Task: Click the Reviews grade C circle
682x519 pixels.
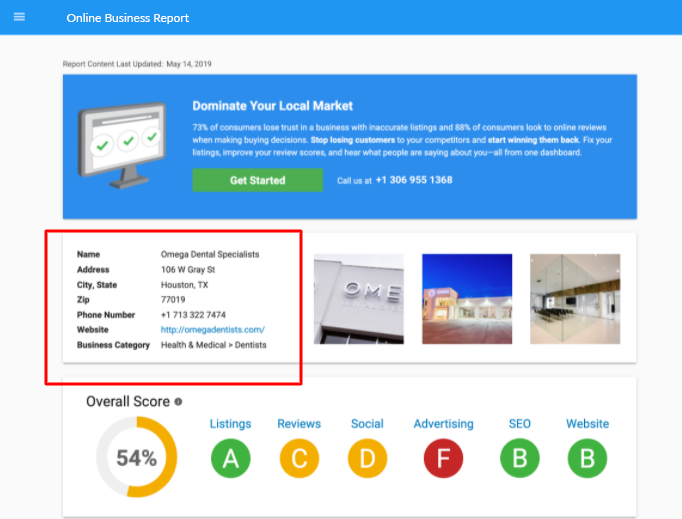Action: pyautogui.click(x=299, y=458)
